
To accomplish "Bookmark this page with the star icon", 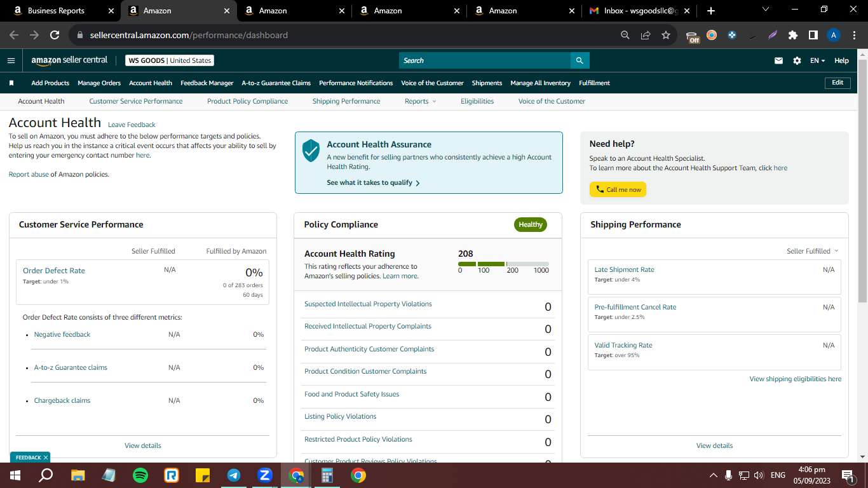I will (666, 36).
